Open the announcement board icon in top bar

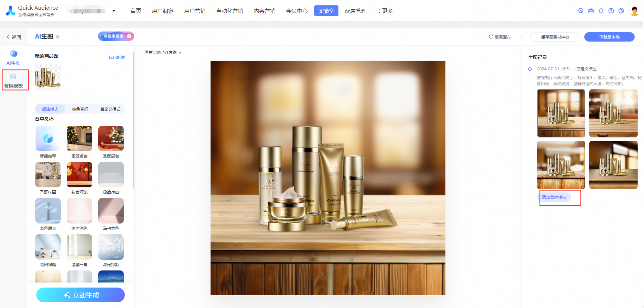(591, 11)
